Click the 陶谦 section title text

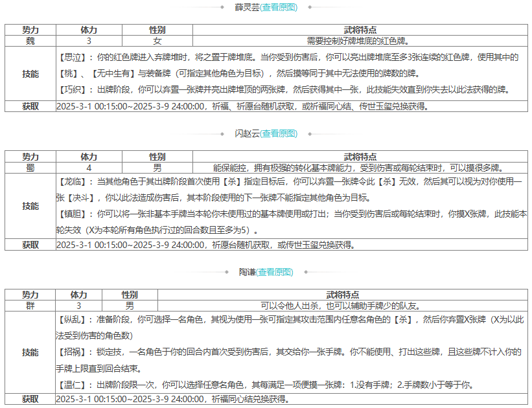246,272
